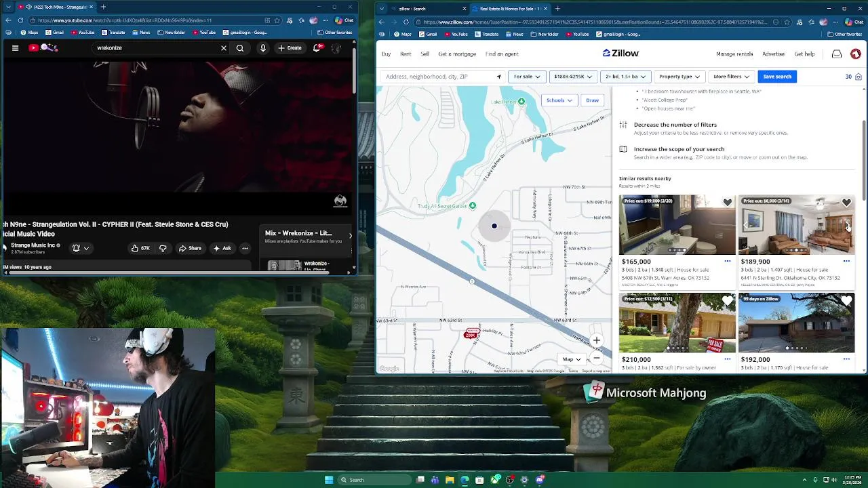Open YouTube hamburger guide menu

pos(15,48)
